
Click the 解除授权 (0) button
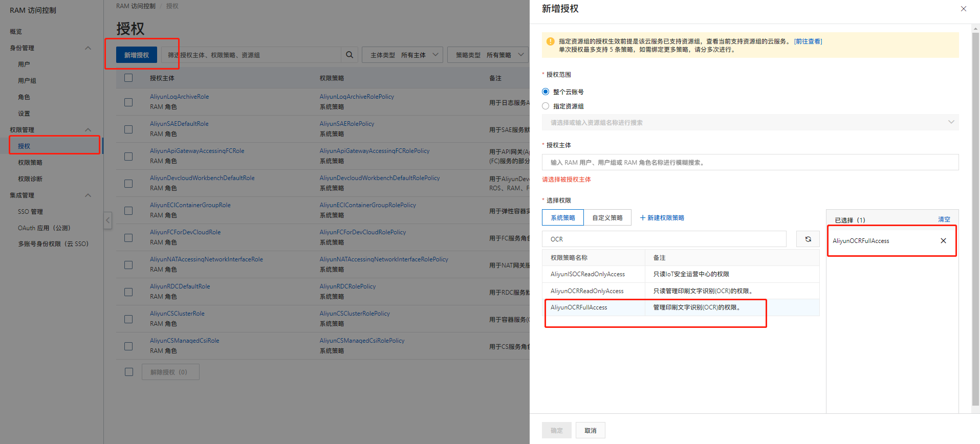click(x=170, y=372)
